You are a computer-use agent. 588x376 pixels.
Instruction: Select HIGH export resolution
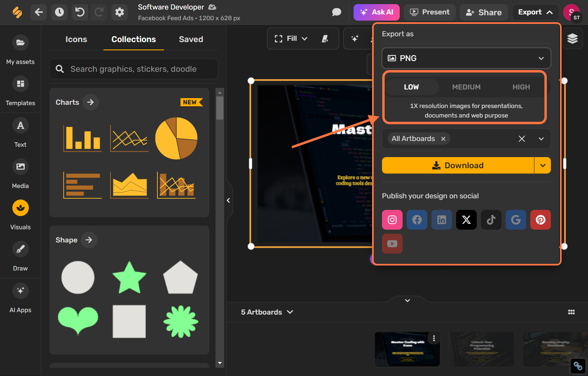click(521, 87)
